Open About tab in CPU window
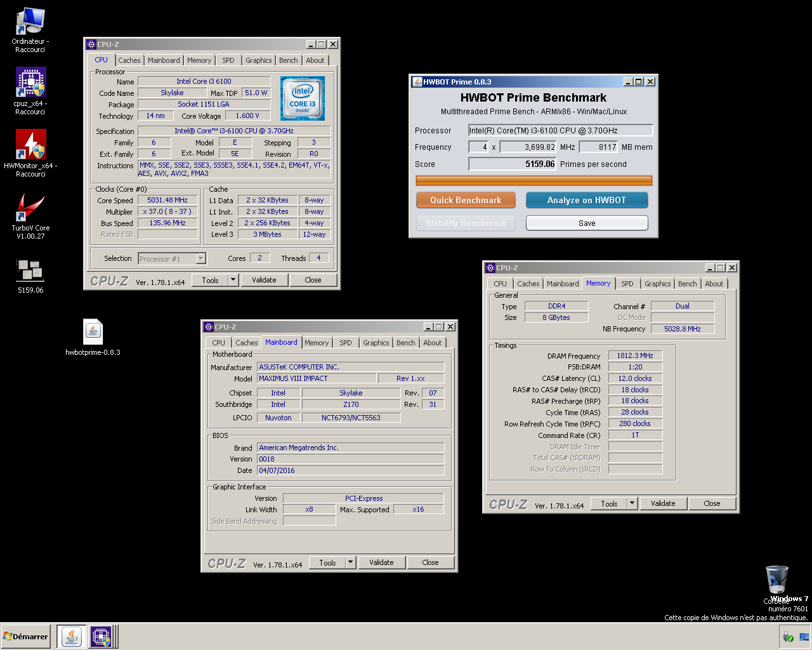This screenshot has width=812, height=650. (x=315, y=60)
